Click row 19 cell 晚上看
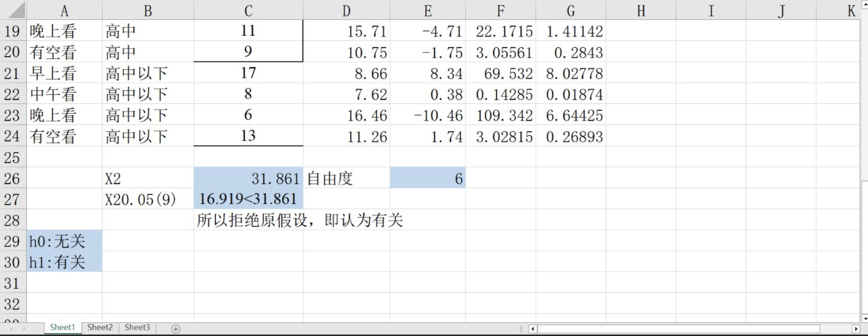Viewport: 868px width, 336px height. click(x=65, y=31)
